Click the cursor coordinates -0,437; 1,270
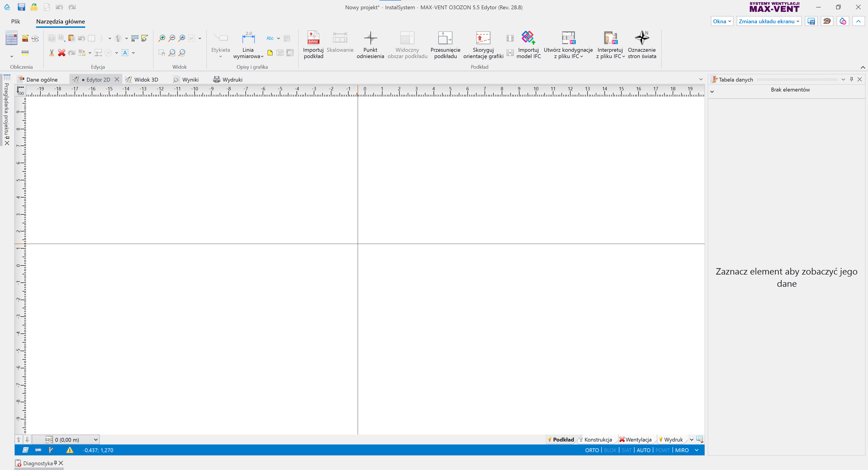This screenshot has height=470, width=868. 98,450
